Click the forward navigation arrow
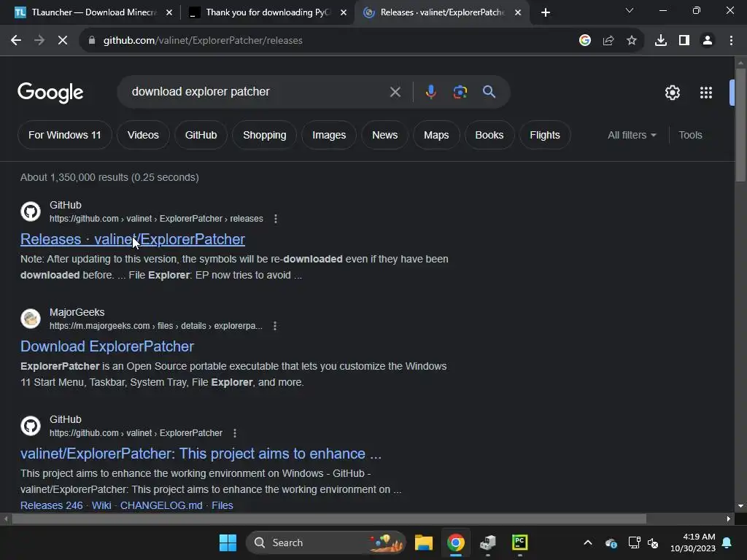 click(39, 41)
